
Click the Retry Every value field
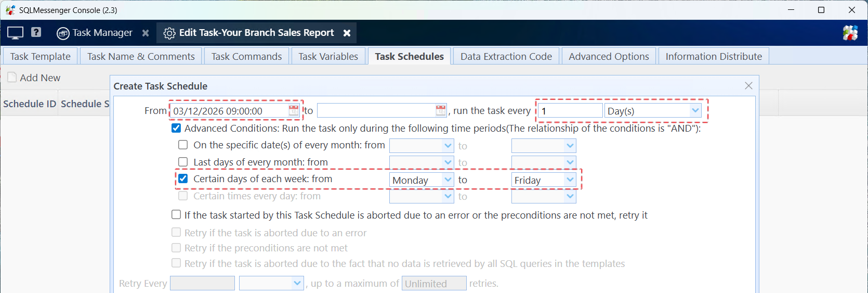(202, 283)
